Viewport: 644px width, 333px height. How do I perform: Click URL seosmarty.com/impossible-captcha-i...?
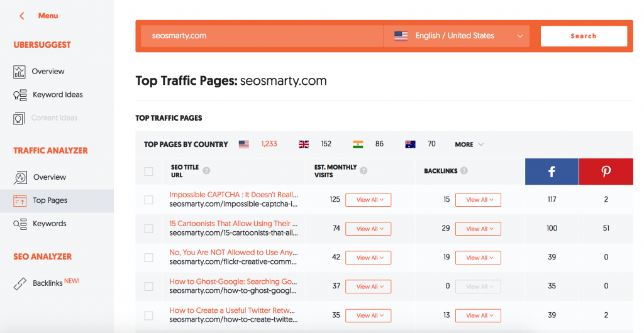point(234,204)
